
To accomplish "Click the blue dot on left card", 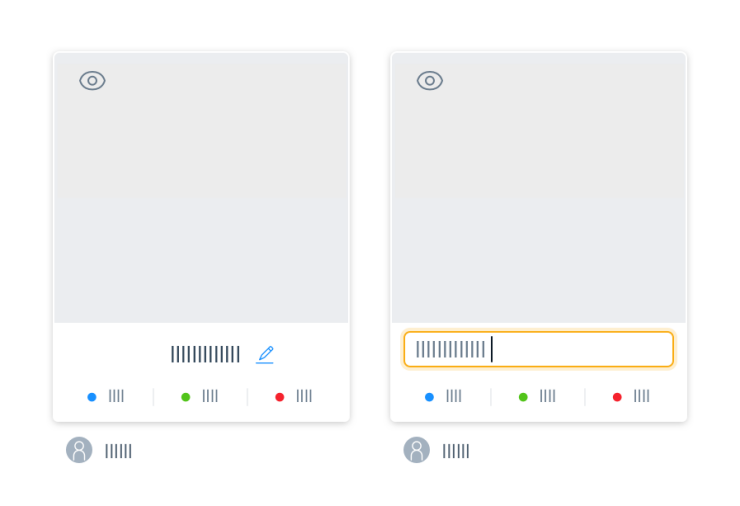I will [92, 397].
